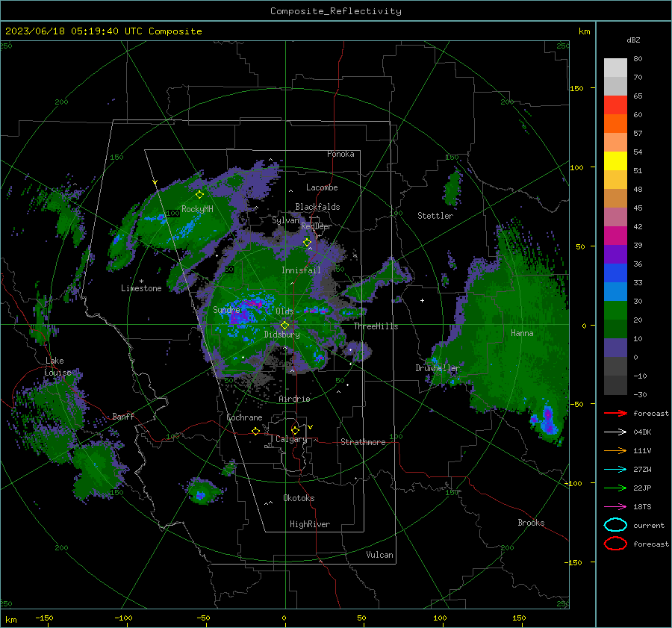Select the purple 39 dBZ color swatch

615,255
